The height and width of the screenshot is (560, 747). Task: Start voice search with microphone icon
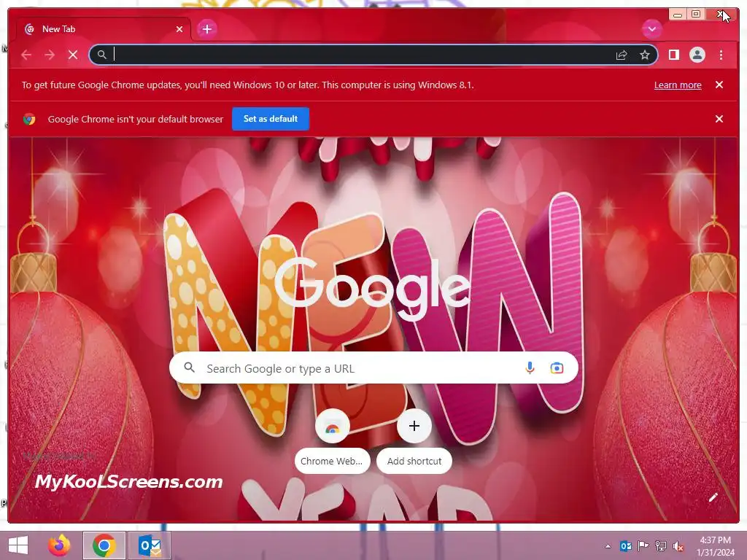530,367
